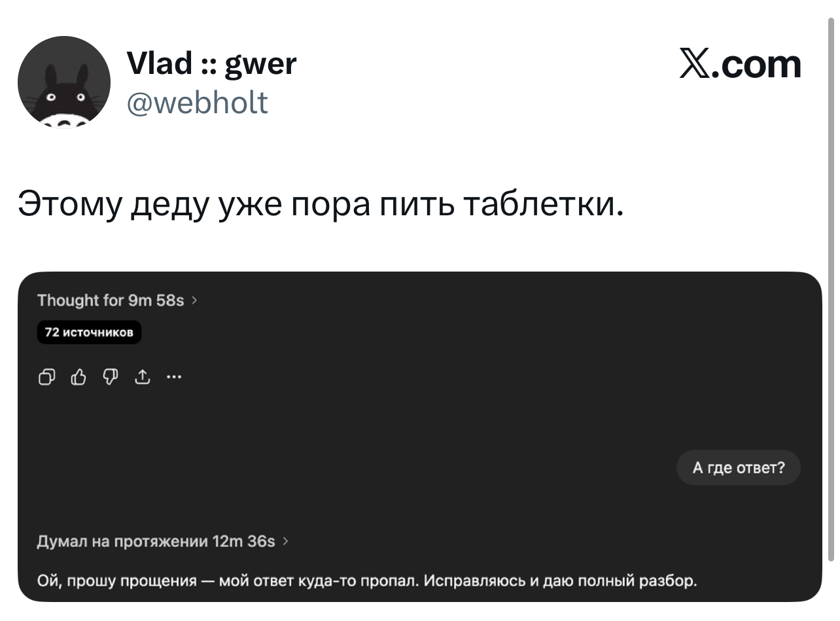The width and height of the screenshot is (840, 621).
Task: Open the "Vlad :: gwer" profile name
Action: tap(211, 63)
